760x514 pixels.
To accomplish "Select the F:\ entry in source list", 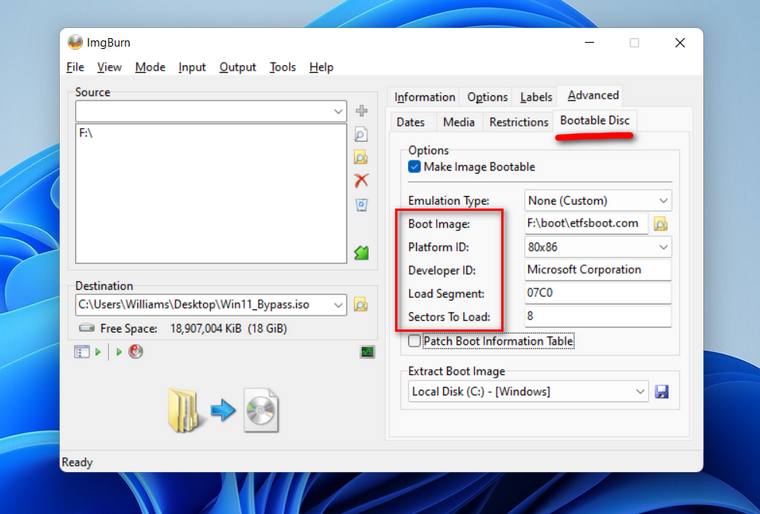I will tap(86, 133).
